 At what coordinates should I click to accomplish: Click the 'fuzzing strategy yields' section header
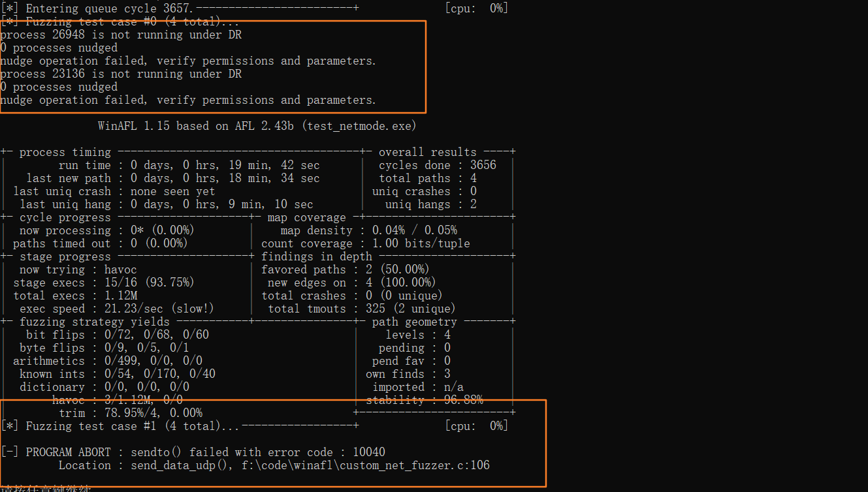pos(94,322)
